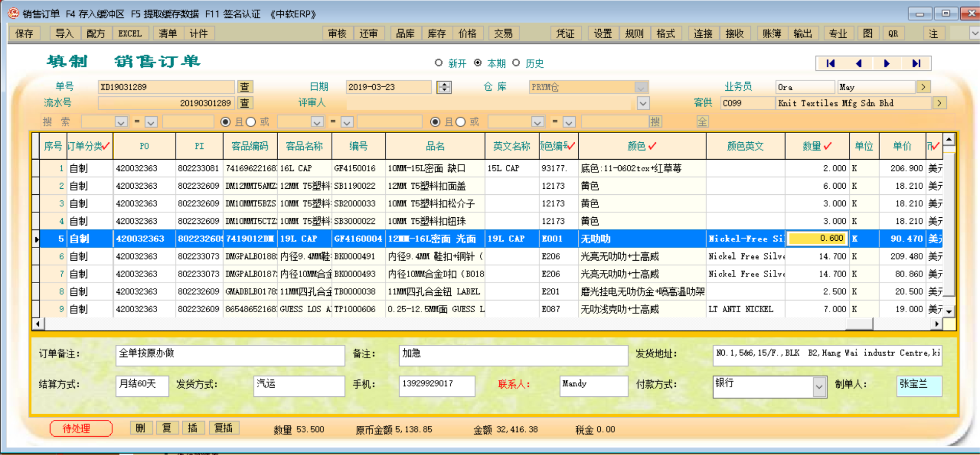Click the EXCEL toolbar item
980x455 pixels.
(130, 34)
